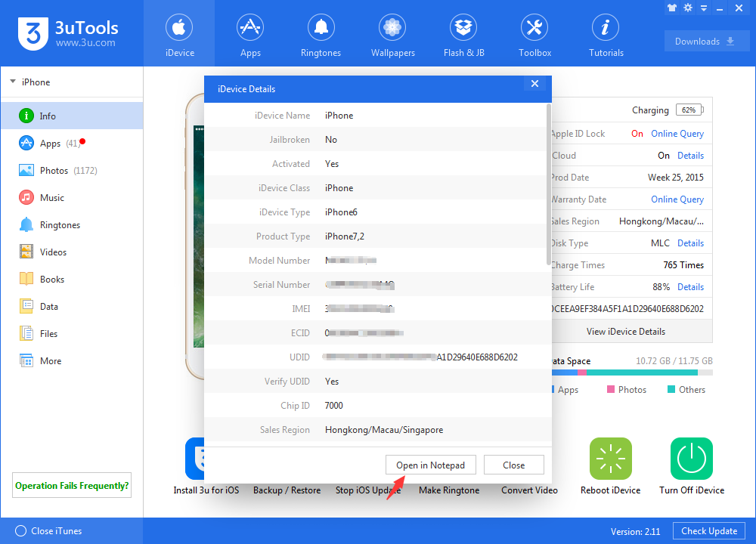
Task: Click the Install 3u for iOS icon
Action: click(x=195, y=458)
